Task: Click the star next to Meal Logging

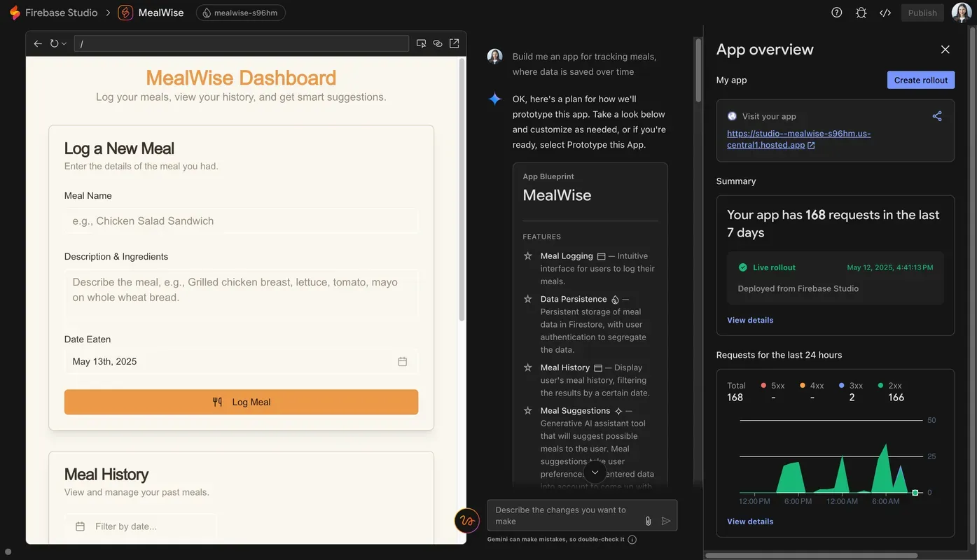Action: [528, 256]
